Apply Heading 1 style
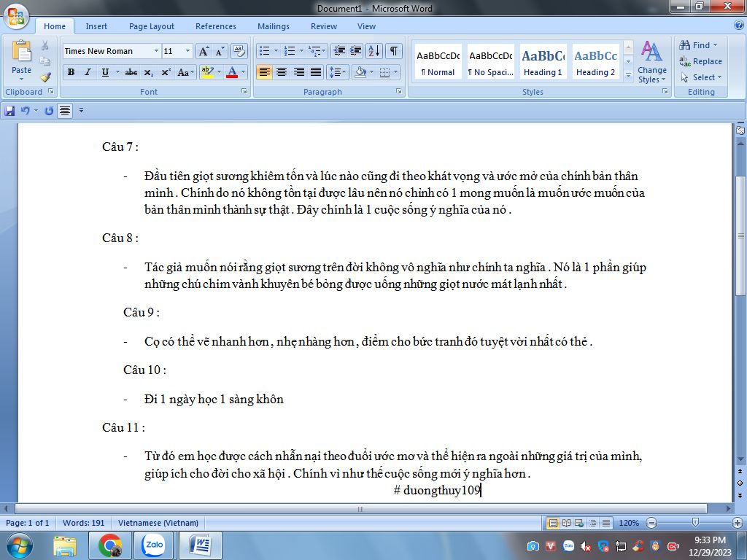This screenshot has height=560, width=747. (543, 62)
